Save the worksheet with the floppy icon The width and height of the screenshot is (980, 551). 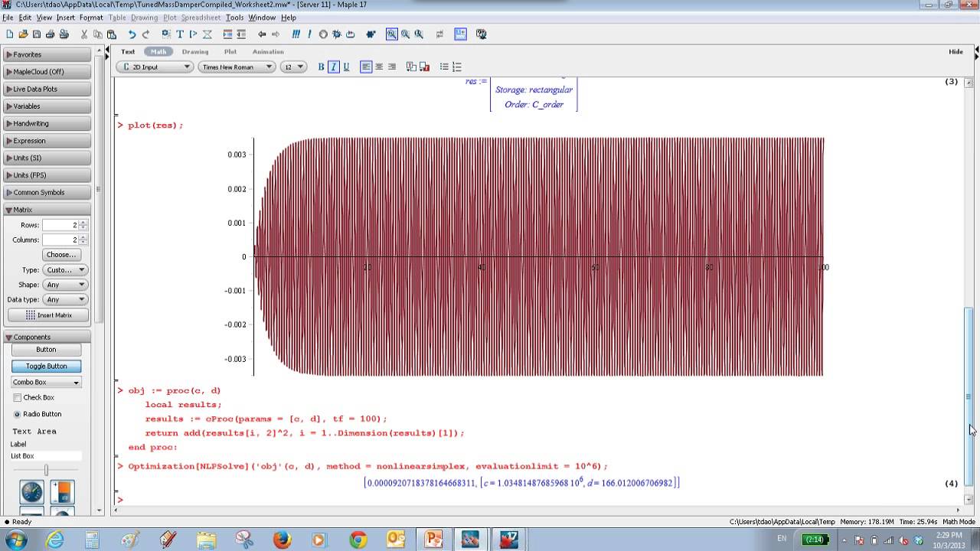36,34
